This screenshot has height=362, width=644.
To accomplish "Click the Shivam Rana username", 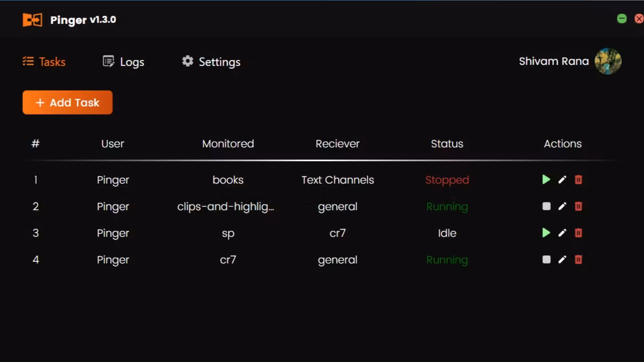I will [554, 61].
